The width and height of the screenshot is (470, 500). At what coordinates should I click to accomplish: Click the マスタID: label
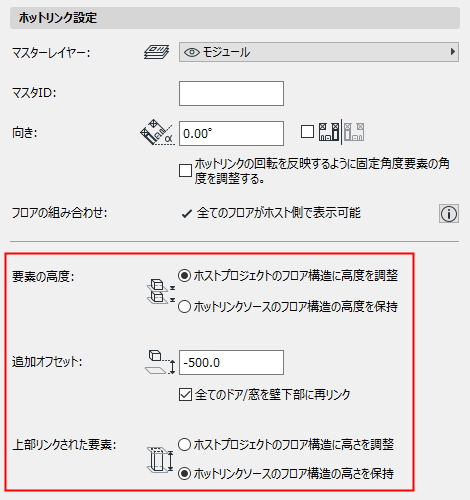click(x=34, y=93)
